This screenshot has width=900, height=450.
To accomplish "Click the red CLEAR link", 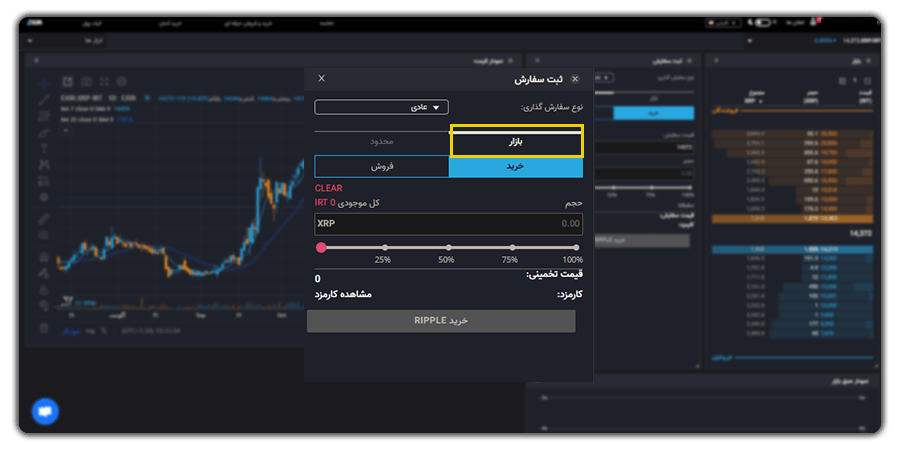I will pyautogui.click(x=328, y=188).
